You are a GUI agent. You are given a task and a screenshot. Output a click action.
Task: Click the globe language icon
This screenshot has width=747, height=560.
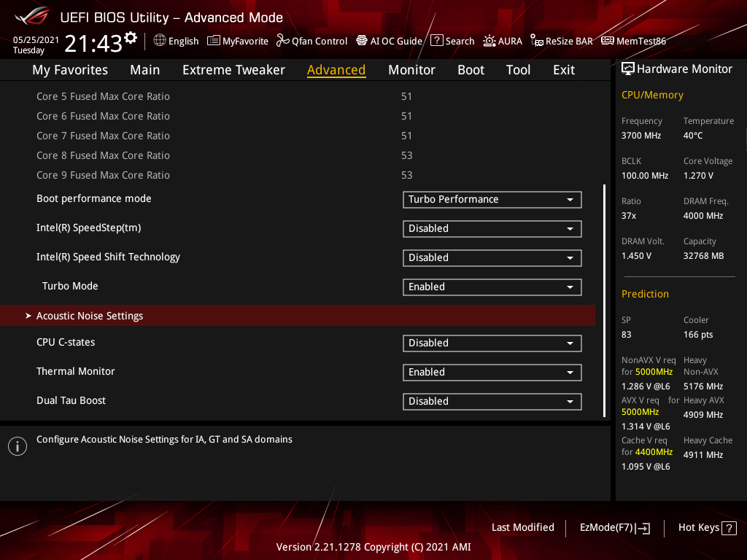(x=160, y=41)
